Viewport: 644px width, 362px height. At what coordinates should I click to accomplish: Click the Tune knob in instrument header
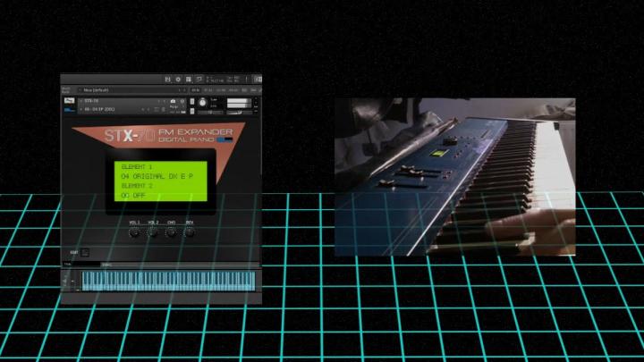(202, 103)
